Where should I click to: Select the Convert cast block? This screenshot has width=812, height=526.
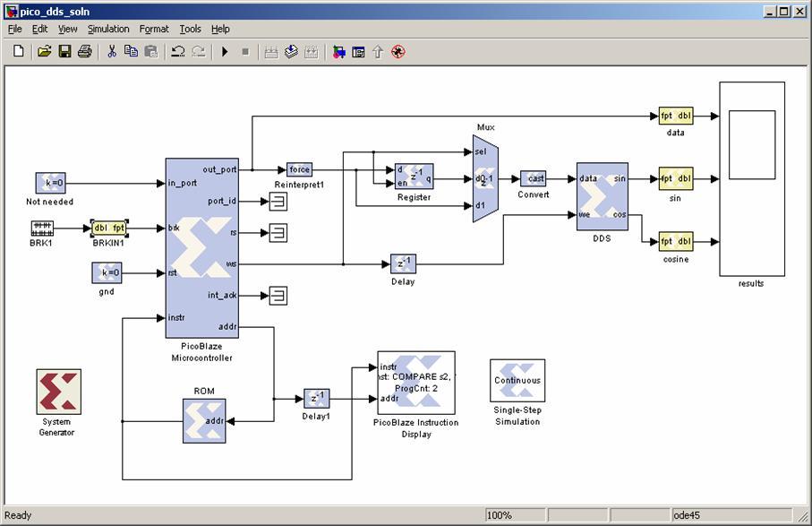533,179
